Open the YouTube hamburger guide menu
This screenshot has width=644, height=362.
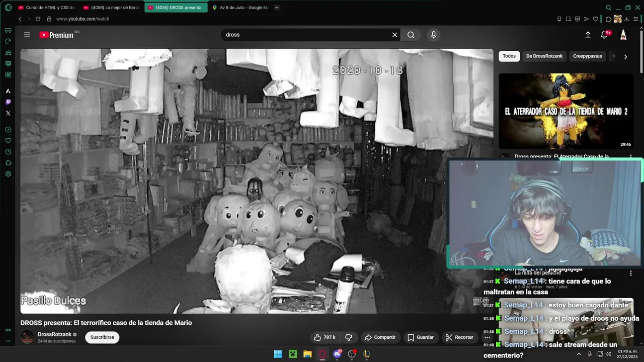click(x=27, y=35)
